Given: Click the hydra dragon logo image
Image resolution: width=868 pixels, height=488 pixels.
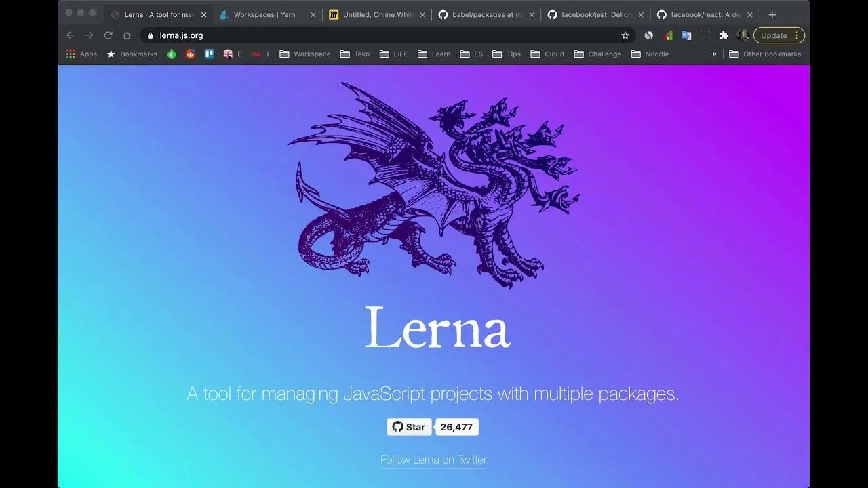Looking at the screenshot, I should point(434,184).
